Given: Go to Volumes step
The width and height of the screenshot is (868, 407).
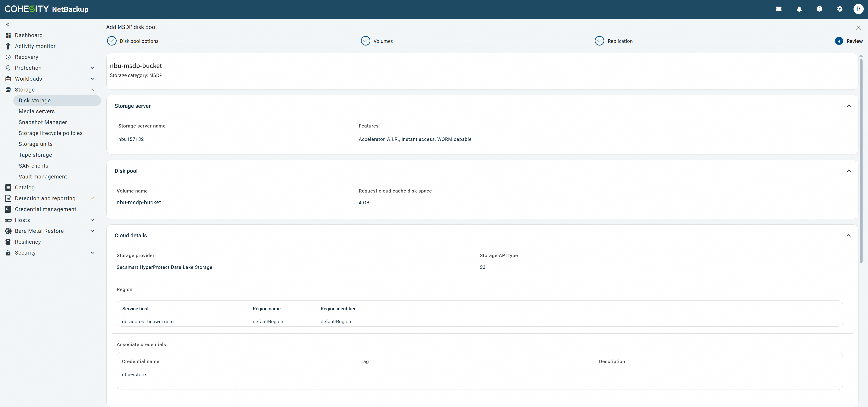Looking at the screenshot, I should (376, 41).
